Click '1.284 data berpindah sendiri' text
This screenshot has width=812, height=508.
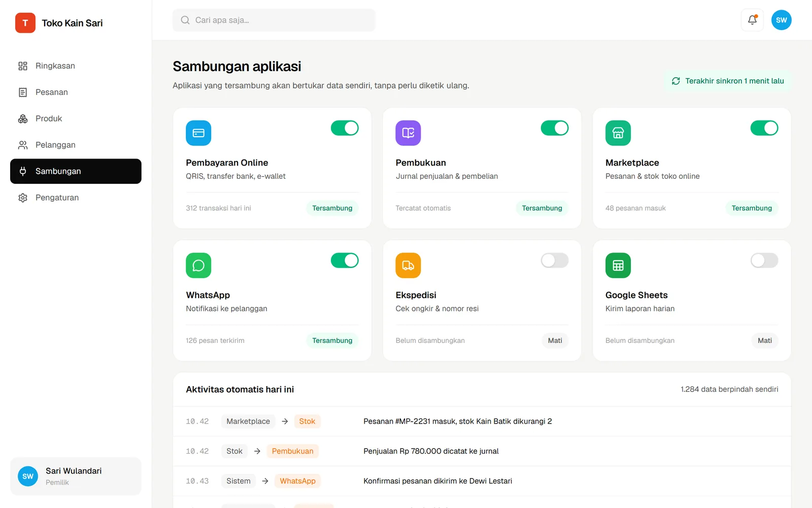(729, 389)
